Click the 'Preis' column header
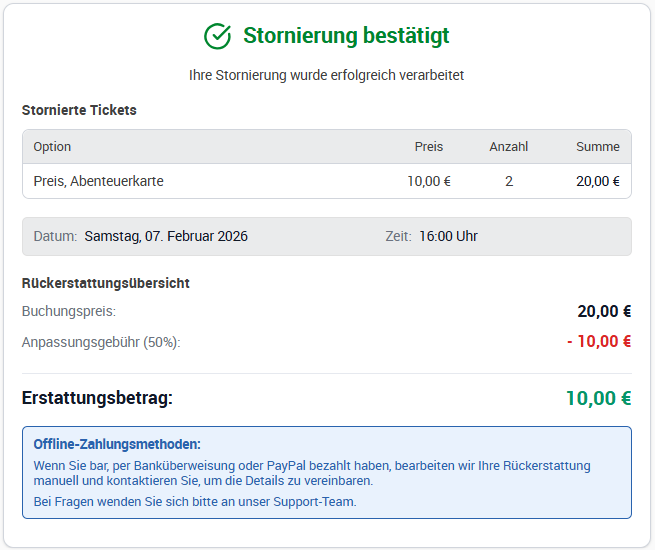655x550 pixels. click(x=429, y=147)
